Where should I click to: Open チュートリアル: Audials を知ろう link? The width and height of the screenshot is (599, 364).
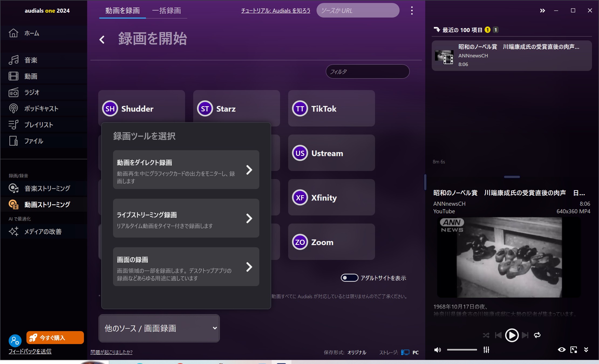(275, 11)
